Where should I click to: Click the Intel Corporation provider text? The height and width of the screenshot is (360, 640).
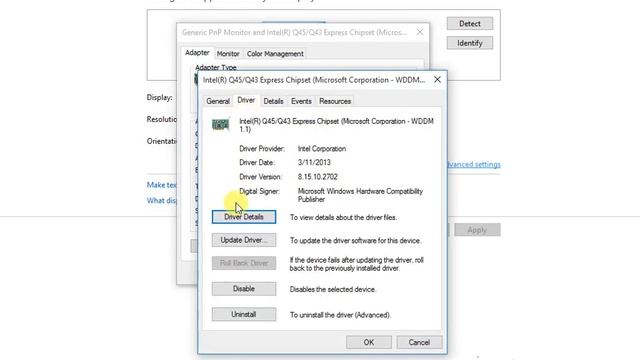[322, 149]
